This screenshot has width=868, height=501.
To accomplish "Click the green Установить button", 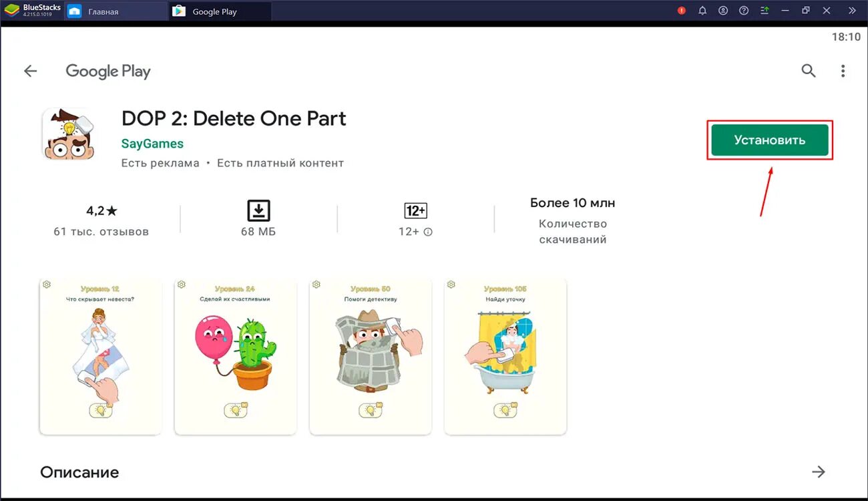I will 770,140.
